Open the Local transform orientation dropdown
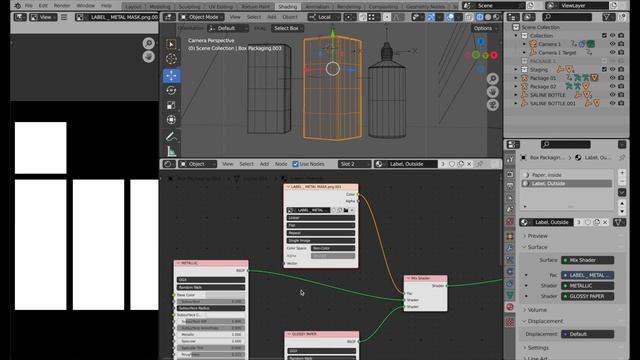 point(324,17)
